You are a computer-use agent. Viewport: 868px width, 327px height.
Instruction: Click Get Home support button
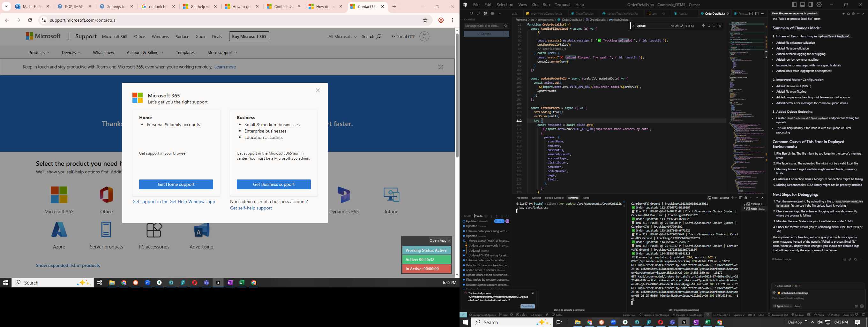click(x=176, y=184)
